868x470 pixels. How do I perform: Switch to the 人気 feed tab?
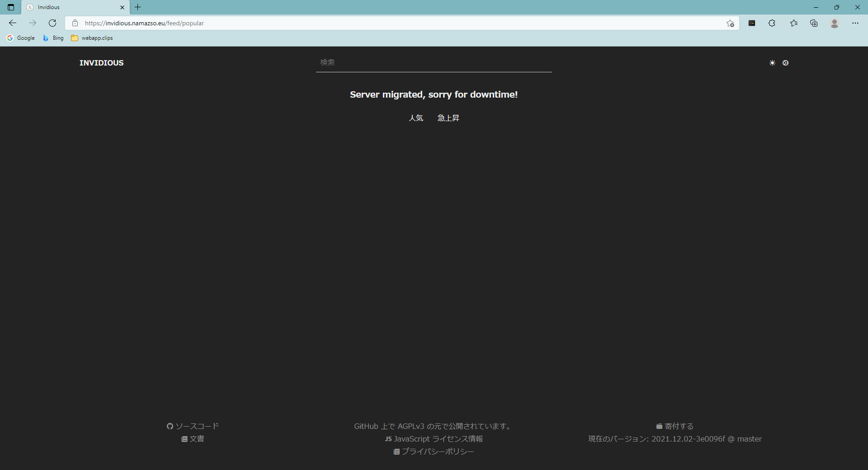pos(416,118)
